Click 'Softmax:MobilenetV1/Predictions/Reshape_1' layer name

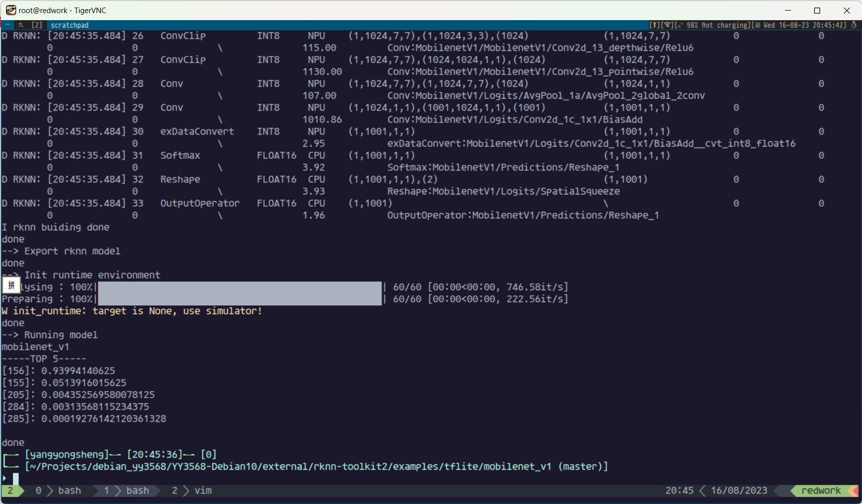pos(504,168)
